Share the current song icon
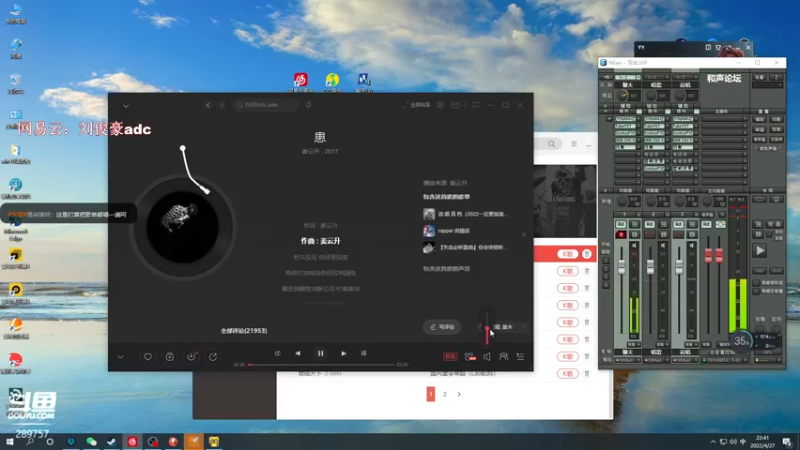The image size is (800, 450). tap(213, 357)
